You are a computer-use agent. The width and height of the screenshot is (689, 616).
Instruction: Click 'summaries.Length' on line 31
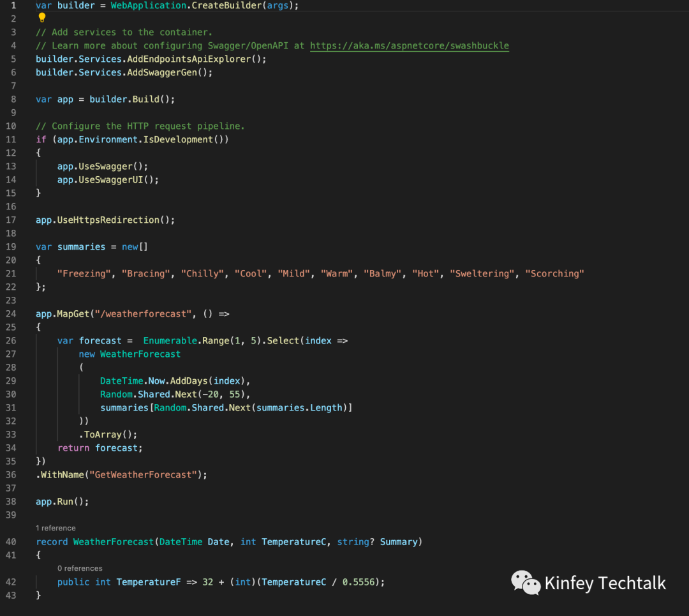(x=299, y=408)
